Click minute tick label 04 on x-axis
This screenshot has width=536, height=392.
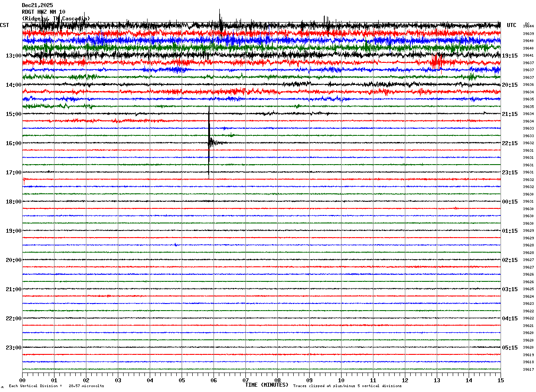pyautogui.click(x=150, y=380)
